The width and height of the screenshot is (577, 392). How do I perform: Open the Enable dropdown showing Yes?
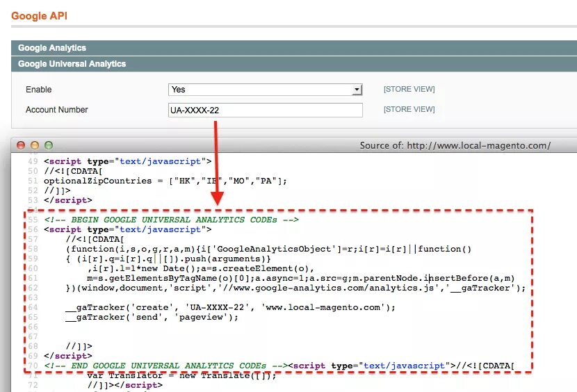coord(266,90)
